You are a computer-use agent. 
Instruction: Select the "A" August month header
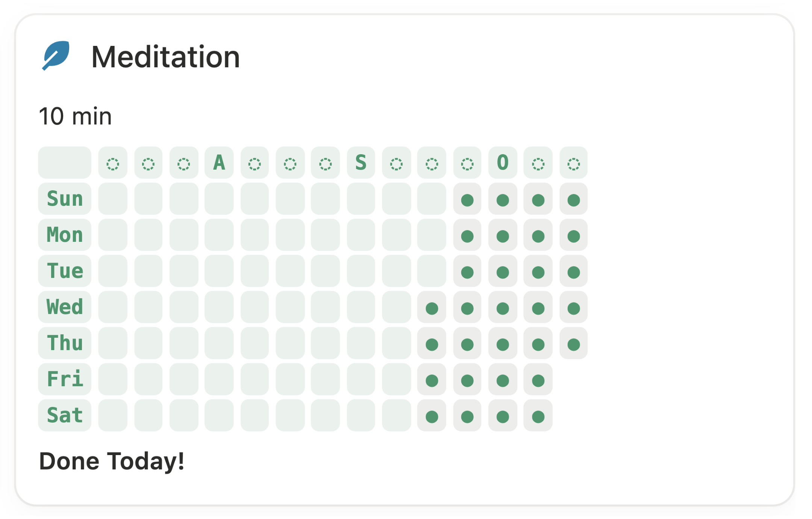click(219, 163)
